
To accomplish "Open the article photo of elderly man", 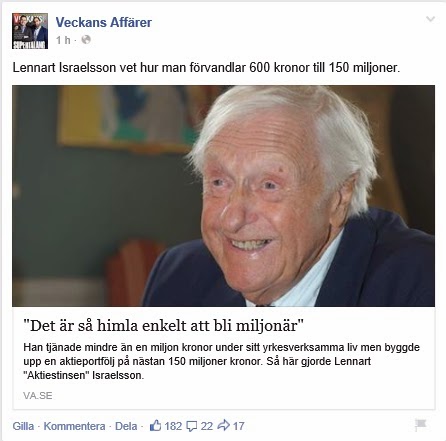I will 223,196.
